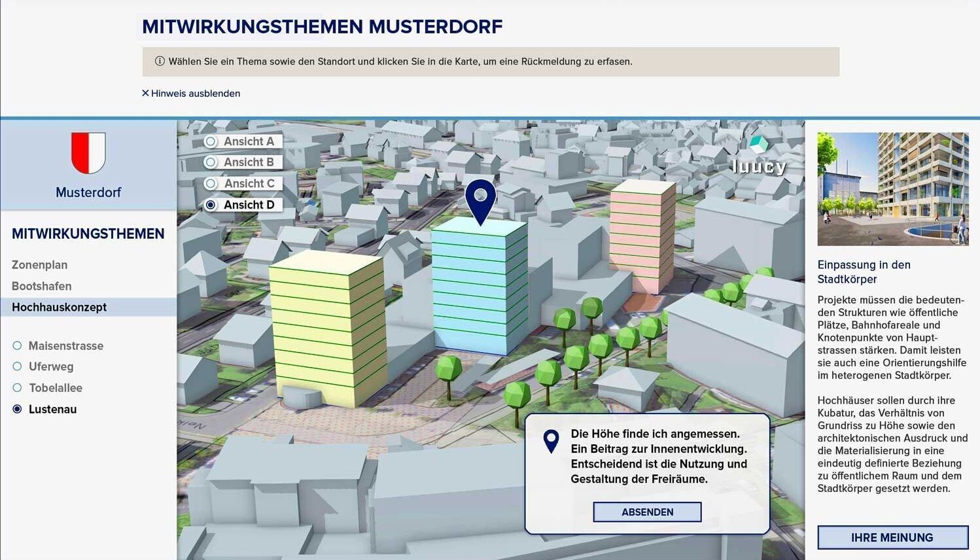Hide the hint via Hinweis ausblenden
980x560 pixels.
point(191,94)
